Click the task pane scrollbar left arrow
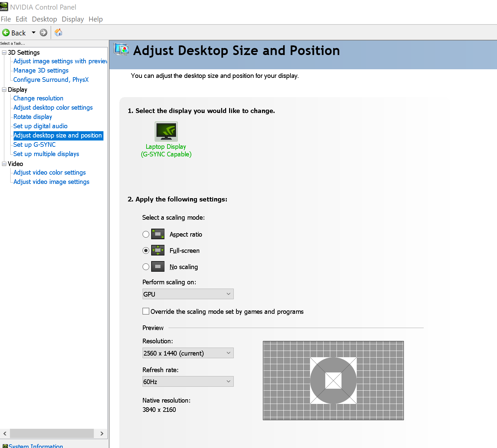Image resolution: width=497 pixels, height=448 pixels. 5,433
